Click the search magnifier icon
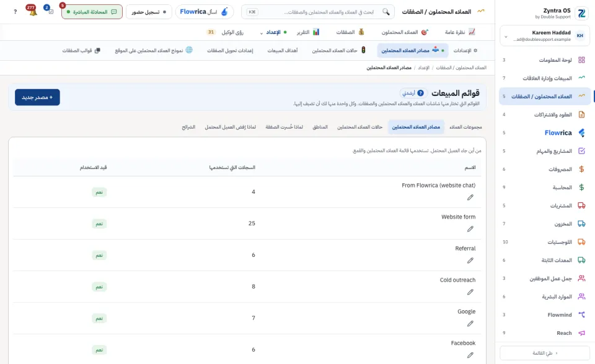Screen dimensions: 595x364 386,12
